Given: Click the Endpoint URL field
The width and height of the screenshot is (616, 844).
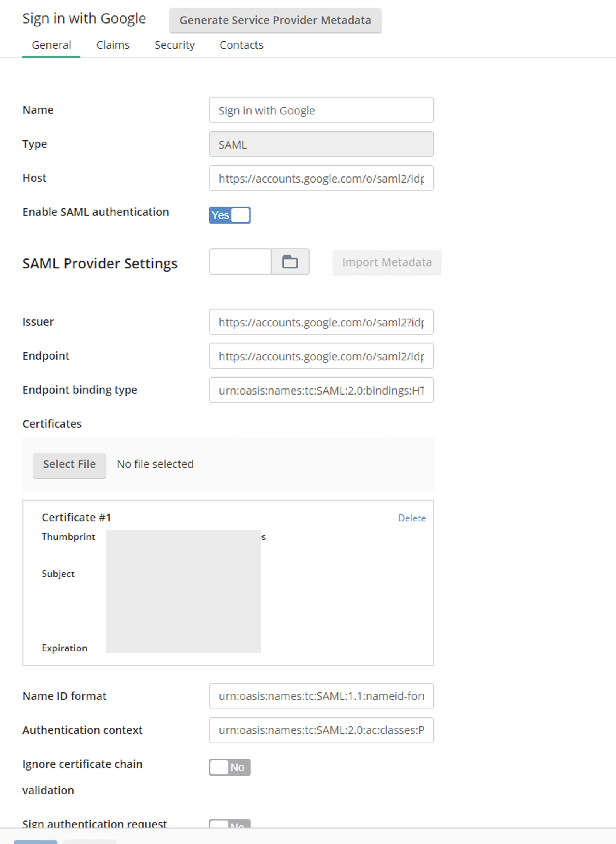Looking at the screenshot, I should tap(321, 356).
